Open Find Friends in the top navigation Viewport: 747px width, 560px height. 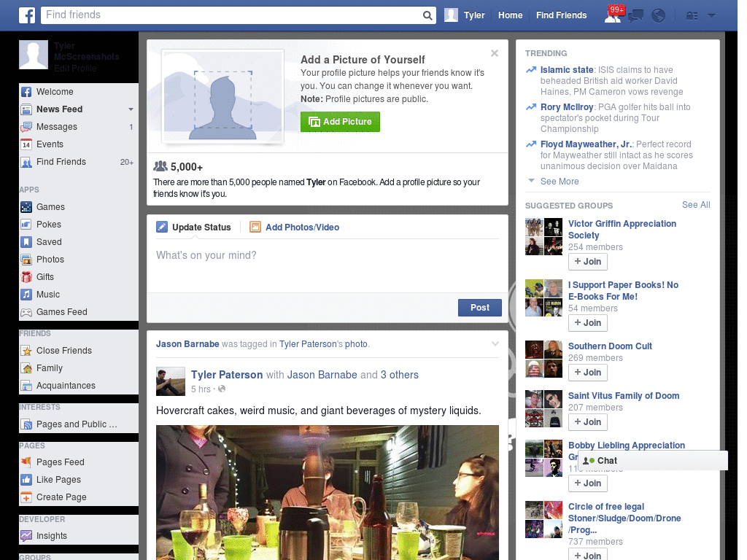(561, 15)
